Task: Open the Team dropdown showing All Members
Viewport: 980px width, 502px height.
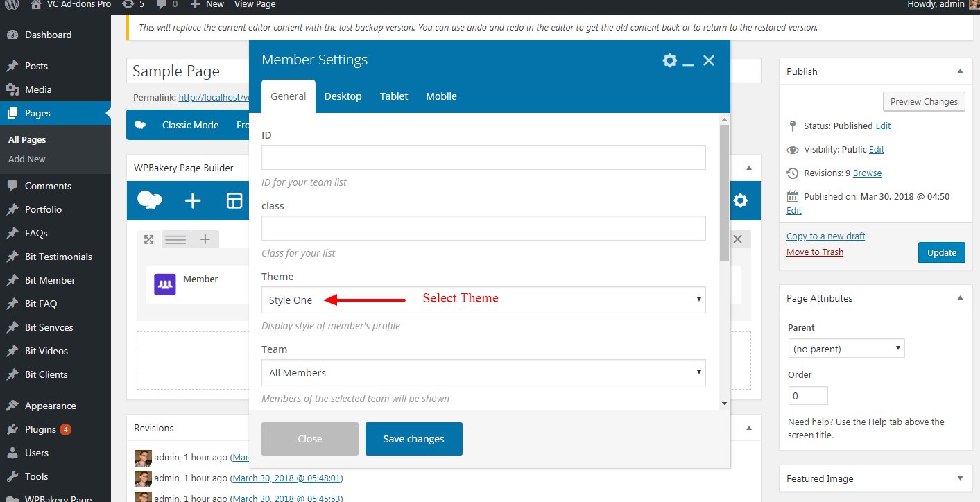Action: 483,373
